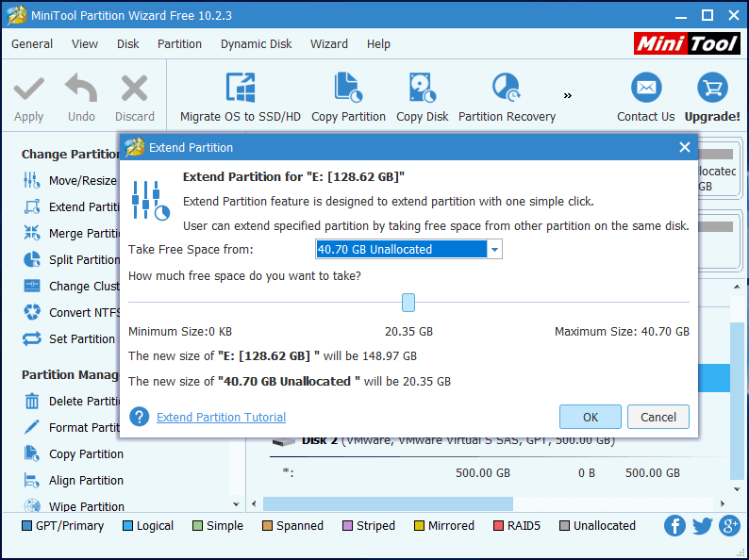Open the Facebook share icon
Viewport: 749px width, 560px height.
[674, 526]
